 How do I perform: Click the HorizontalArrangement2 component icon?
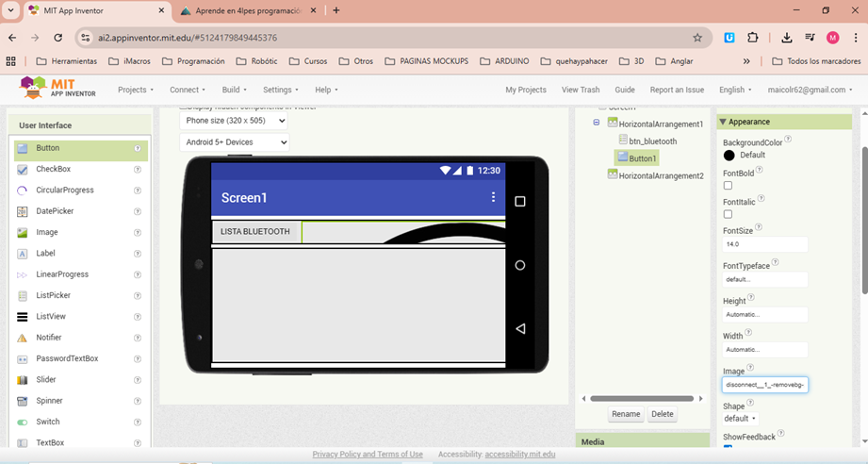(613, 175)
